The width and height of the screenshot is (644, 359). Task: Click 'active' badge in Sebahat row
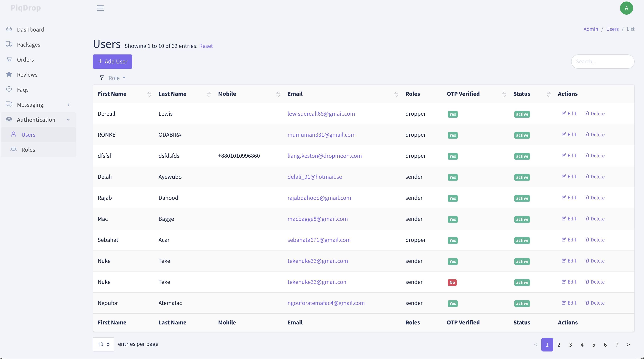pos(522,240)
